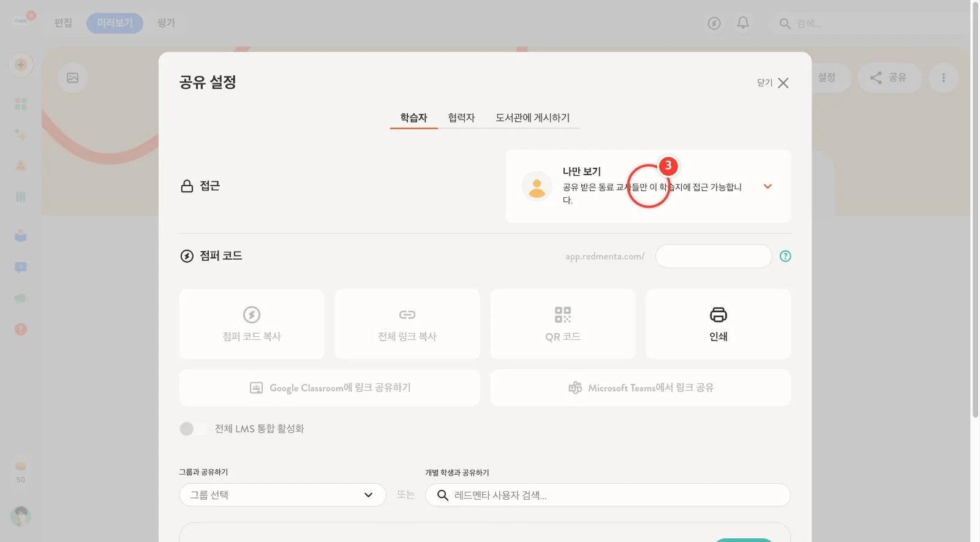This screenshot has width=980, height=542.
Task: Open the 평가 tab in top bar
Action: 166,23
